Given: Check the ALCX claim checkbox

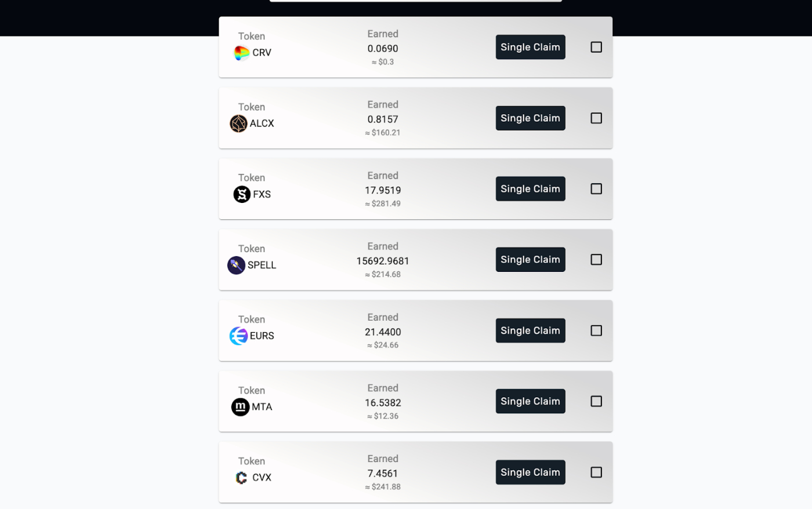Looking at the screenshot, I should [x=596, y=118].
